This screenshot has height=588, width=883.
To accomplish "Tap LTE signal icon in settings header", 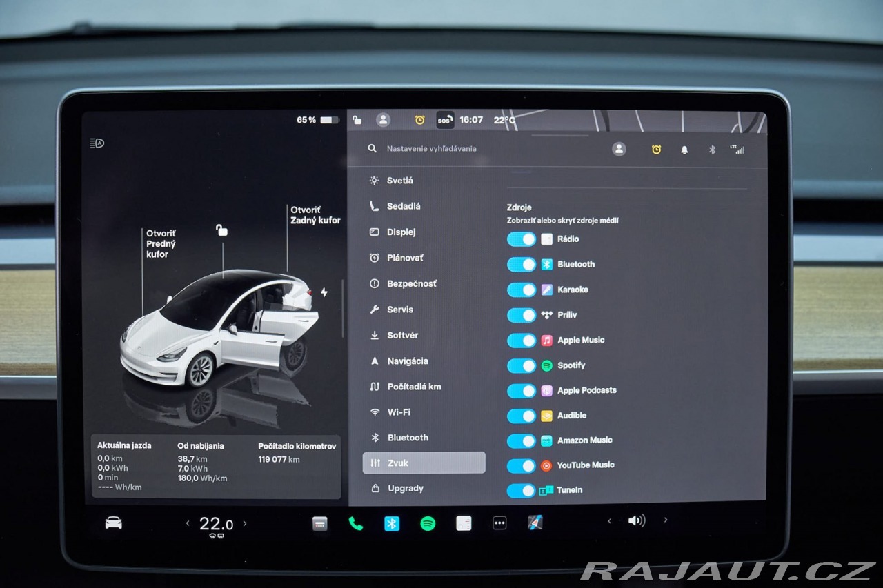I will point(737,149).
